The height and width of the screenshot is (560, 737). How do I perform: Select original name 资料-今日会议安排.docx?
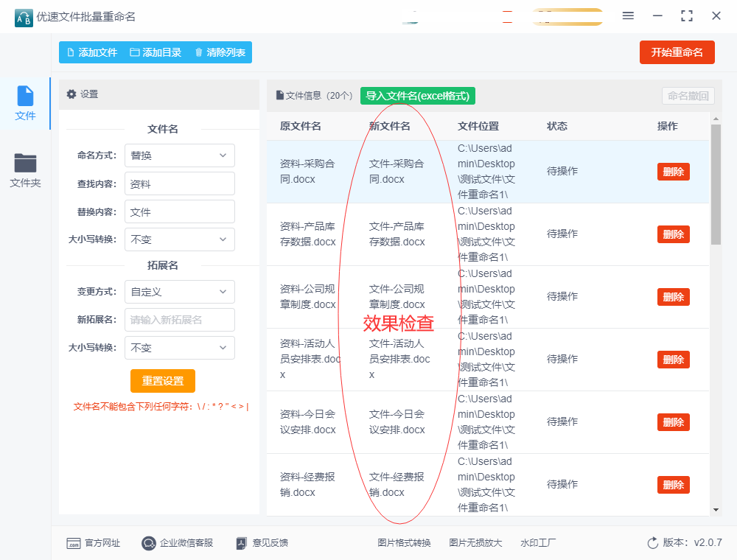308,422
